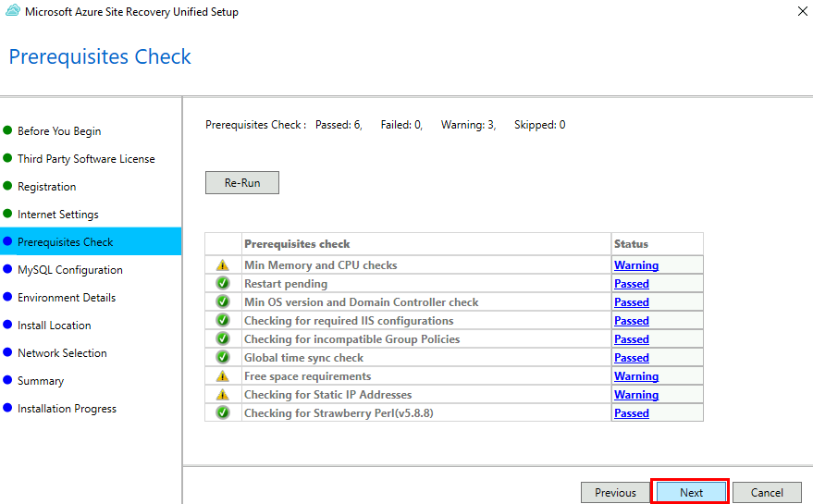Select Prerequisites Check in the sidebar
813x504 pixels.
coord(91,241)
